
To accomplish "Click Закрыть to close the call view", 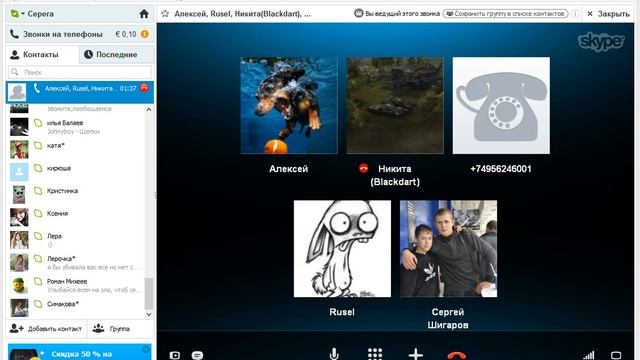I will tap(608, 14).
